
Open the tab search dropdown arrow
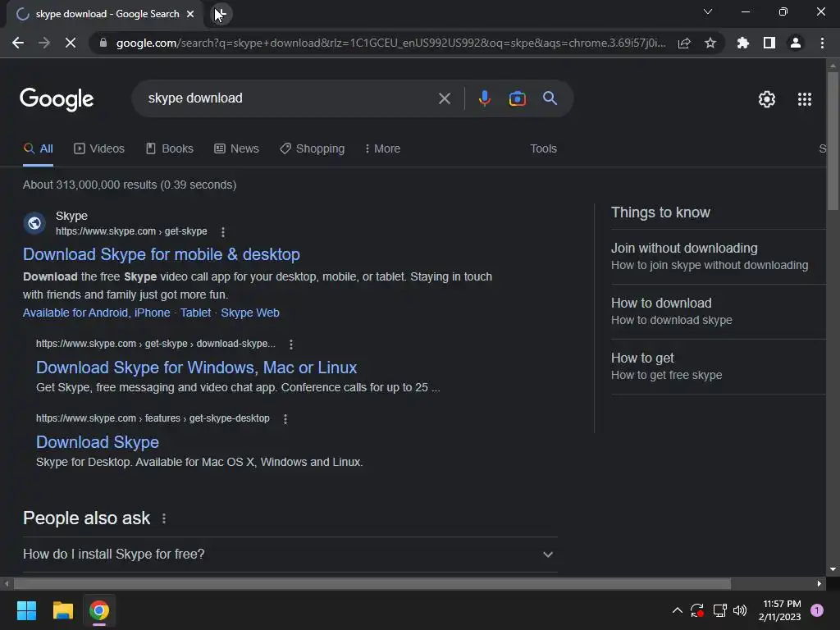[708, 11]
